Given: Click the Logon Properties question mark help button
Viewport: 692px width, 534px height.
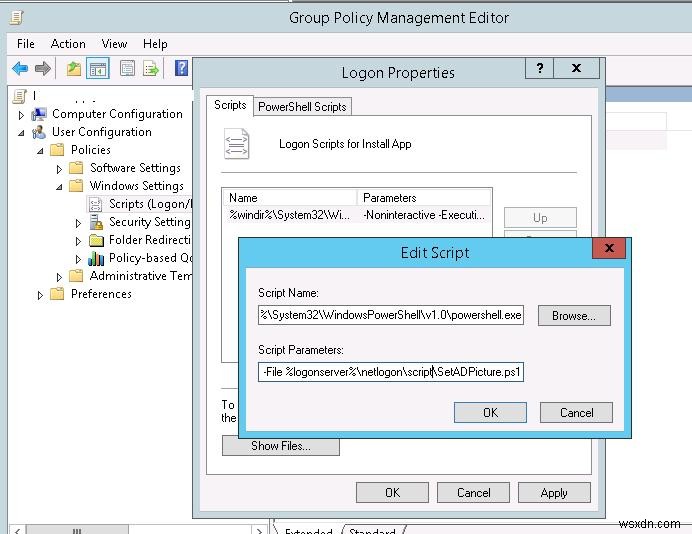Looking at the screenshot, I should point(539,68).
